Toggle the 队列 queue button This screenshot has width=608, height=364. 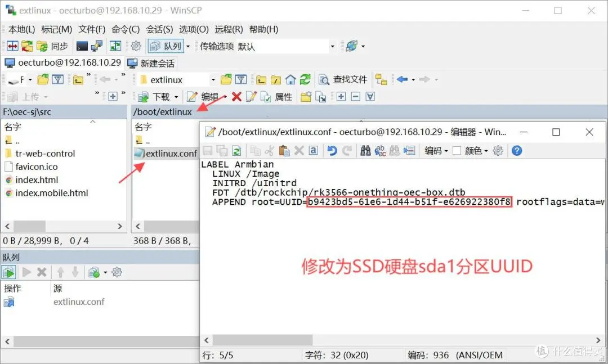click(x=166, y=46)
